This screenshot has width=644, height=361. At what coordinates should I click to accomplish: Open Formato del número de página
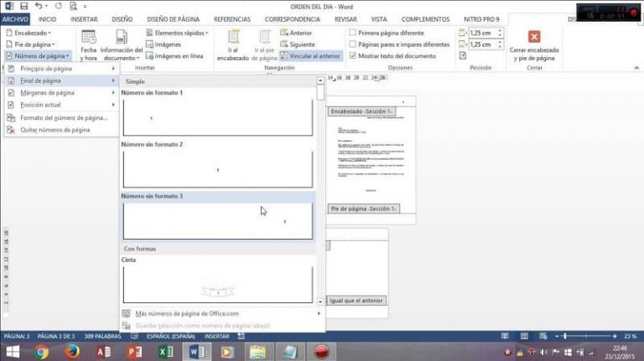tap(61, 118)
